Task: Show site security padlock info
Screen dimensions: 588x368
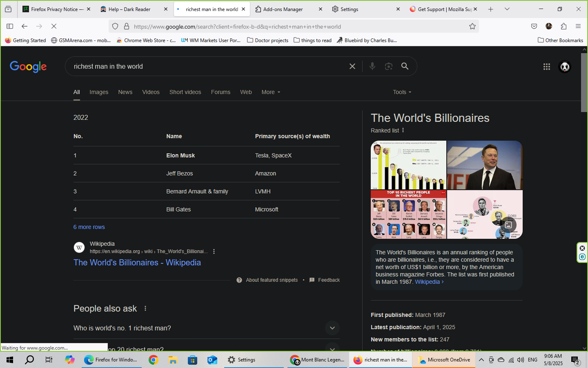Action: 127,26
